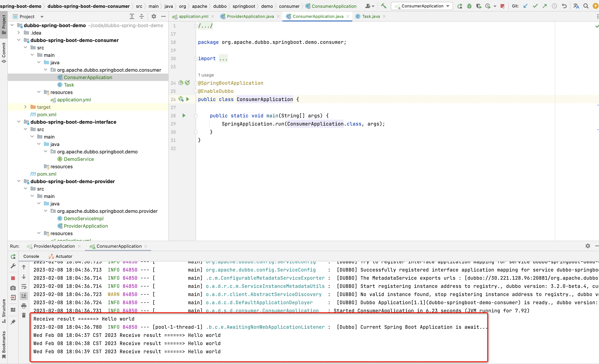Toggle Scroll to End console button
This screenshot has width=599, height=364.
pos(24,296)
